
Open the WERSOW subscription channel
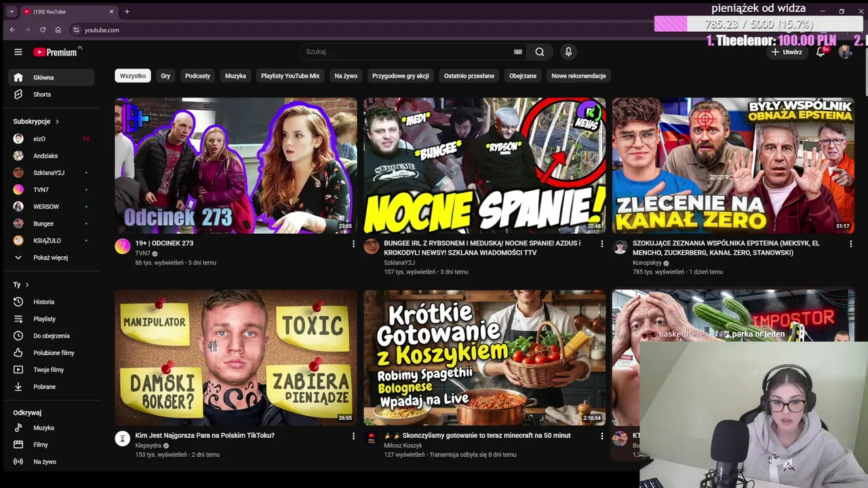52,206
